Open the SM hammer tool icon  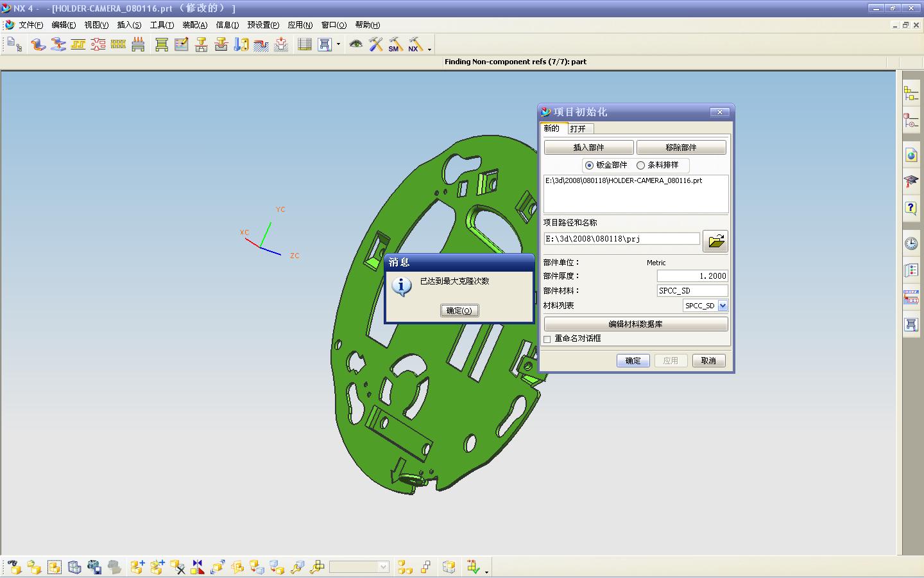tap(395, 44)
